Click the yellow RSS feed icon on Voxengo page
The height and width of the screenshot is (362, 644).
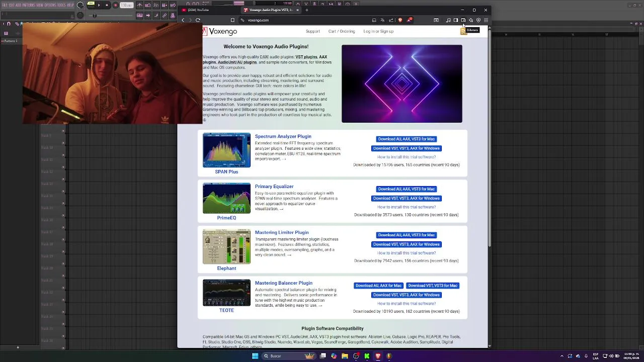tap(463, 31)
